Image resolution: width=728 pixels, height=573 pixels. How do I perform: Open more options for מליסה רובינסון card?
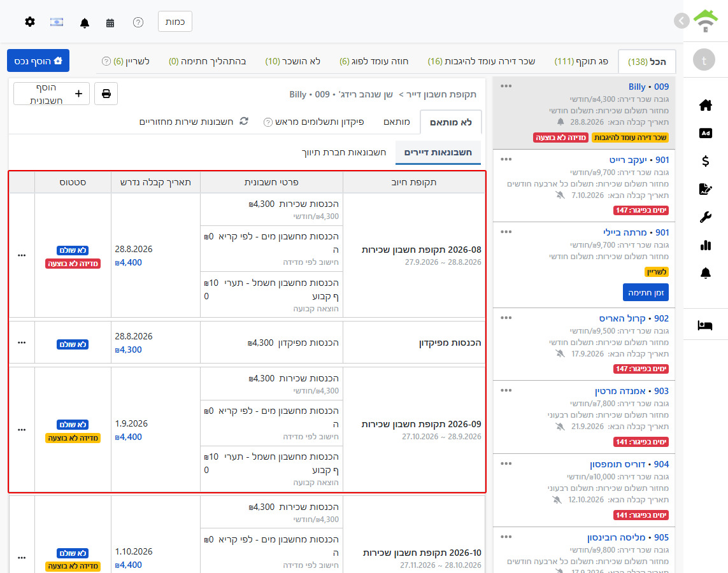(506, 537)
